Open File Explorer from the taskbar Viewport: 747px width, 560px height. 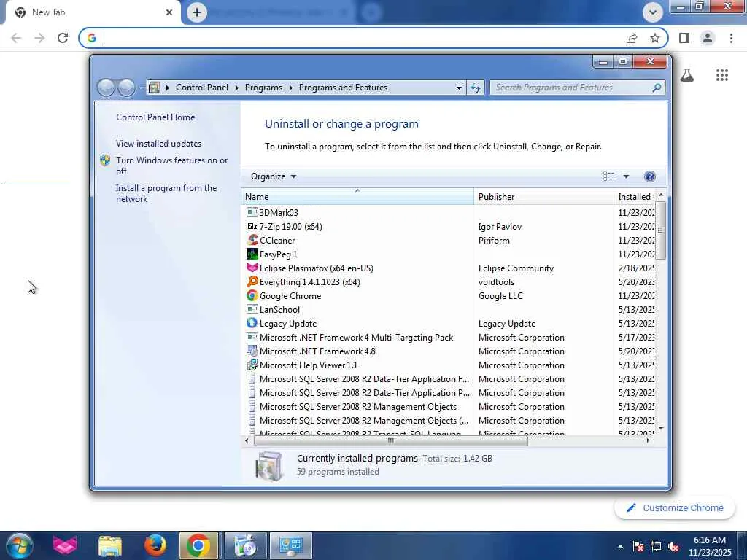point(110,545)
